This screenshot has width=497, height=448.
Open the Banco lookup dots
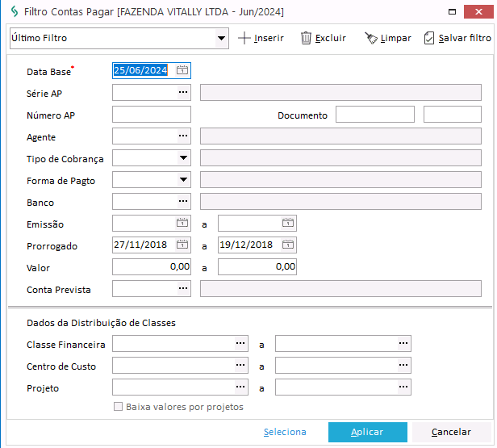click(x=183, y=201)
